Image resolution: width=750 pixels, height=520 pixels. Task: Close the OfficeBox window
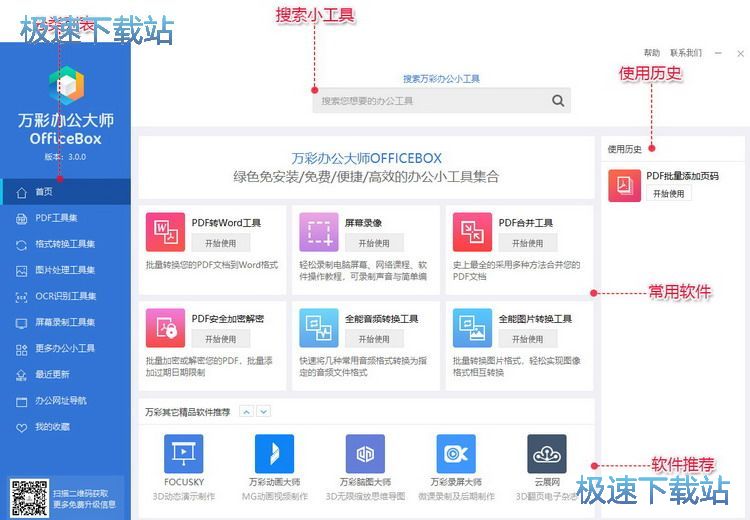740,54
